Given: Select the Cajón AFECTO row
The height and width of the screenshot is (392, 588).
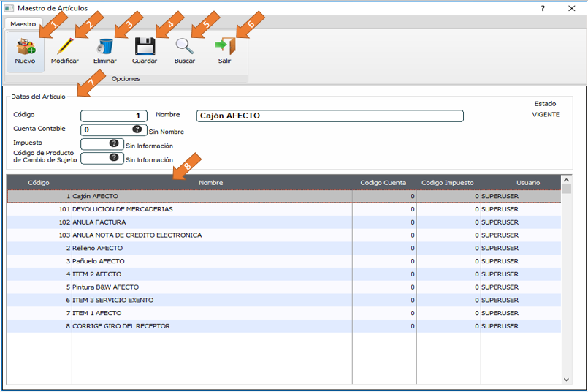Looking at the screenshot, I should [284, 197].
